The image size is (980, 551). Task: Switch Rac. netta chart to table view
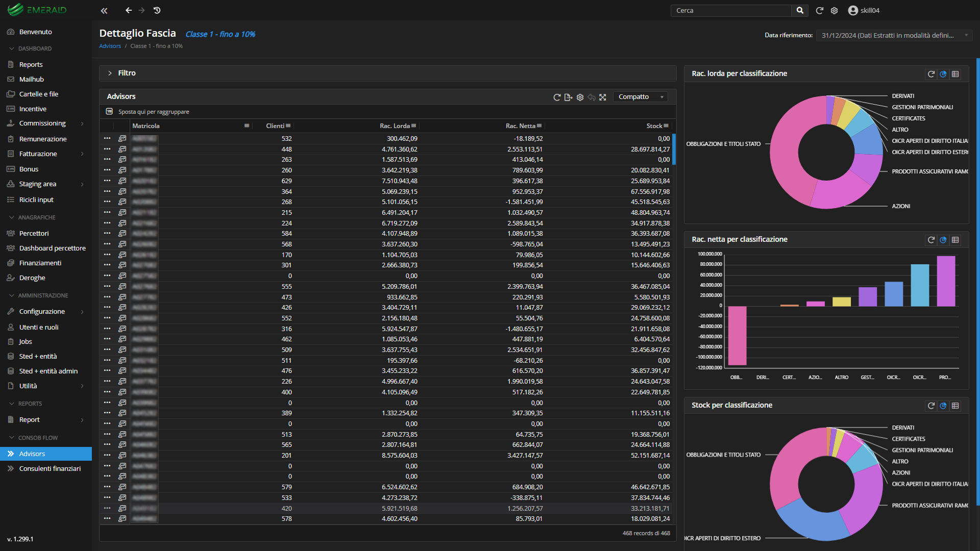pos(955,240)
